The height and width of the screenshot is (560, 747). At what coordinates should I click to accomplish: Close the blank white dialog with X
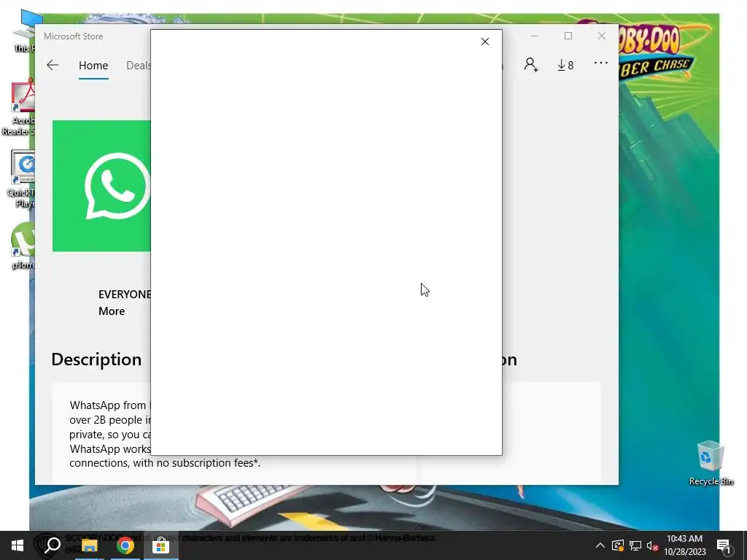(x=485, y=42)
